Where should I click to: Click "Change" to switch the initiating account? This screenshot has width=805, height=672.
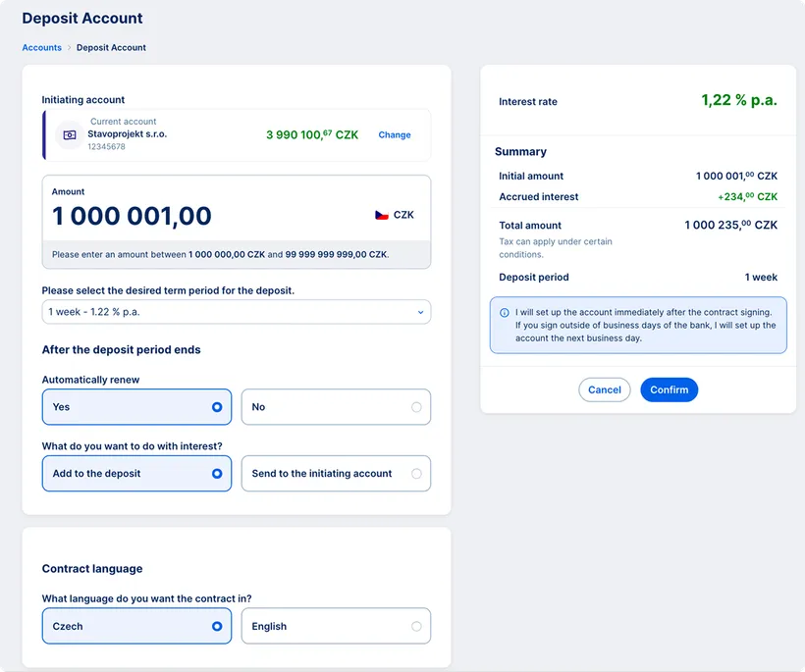point(394,134)
